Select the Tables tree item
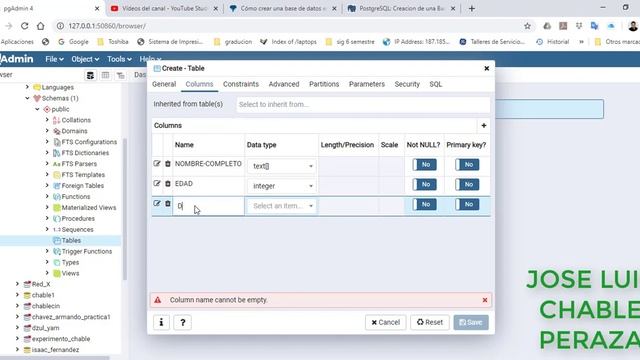 pos(71,240)
